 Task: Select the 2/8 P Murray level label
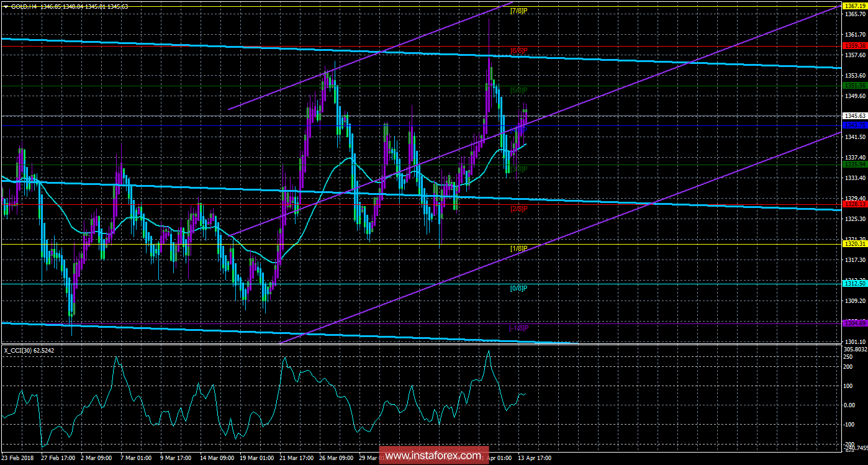tap(518, 209)
